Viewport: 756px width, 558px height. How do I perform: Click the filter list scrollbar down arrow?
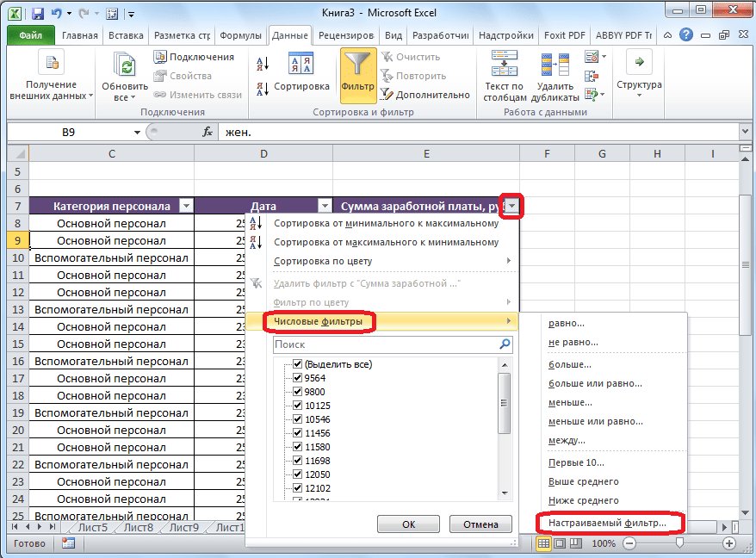pyautogui.click(x=505, y=493)
